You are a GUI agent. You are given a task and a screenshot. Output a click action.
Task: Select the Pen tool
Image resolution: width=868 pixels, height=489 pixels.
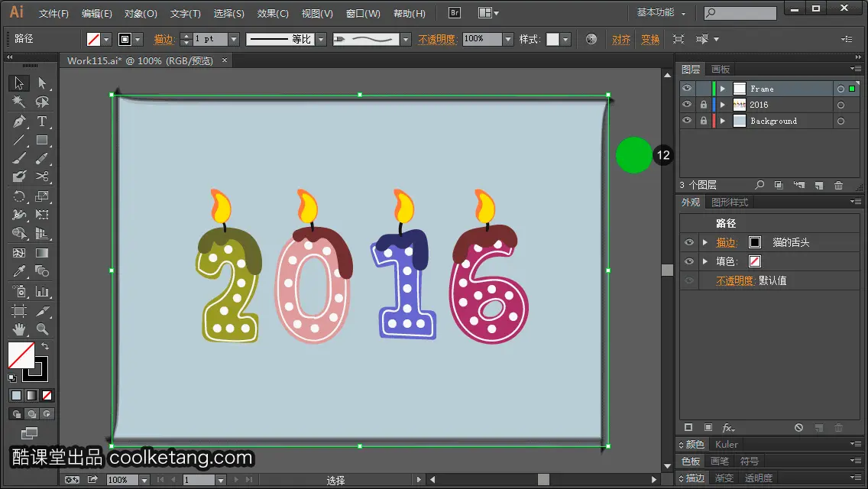click(x=19, y=121)
